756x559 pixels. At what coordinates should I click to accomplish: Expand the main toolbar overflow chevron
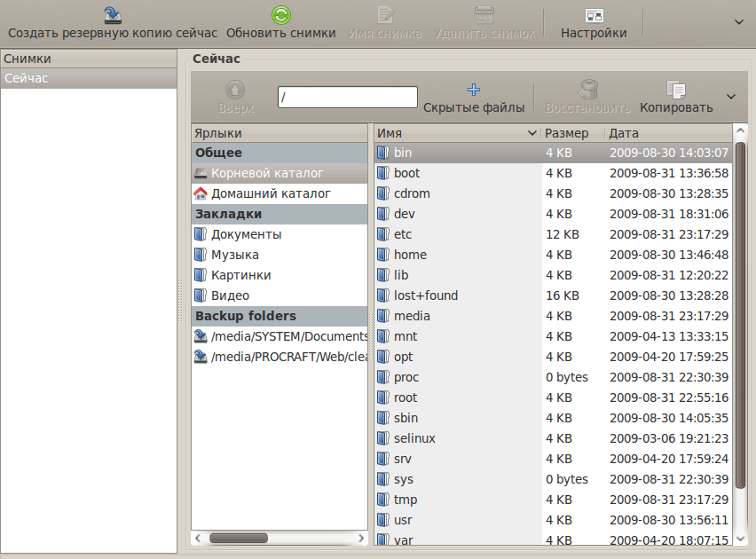[738, 21]
